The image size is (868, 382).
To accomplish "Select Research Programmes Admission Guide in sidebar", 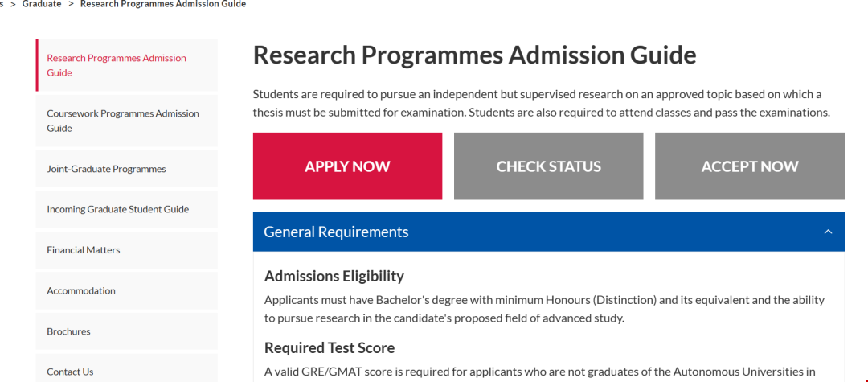I will (x=116, y=65).
